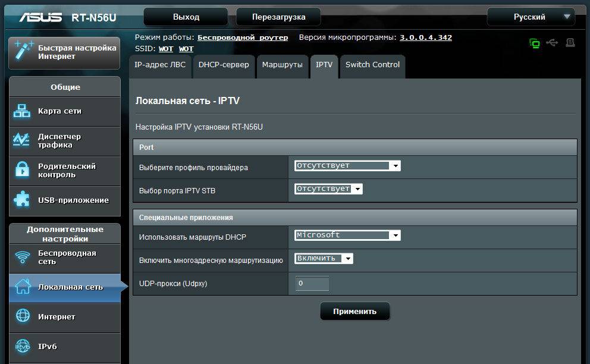Screen dimensions: 590x364
Task: Click the UDP proxy (Udpxy) input field
Action: click(312, 284)
